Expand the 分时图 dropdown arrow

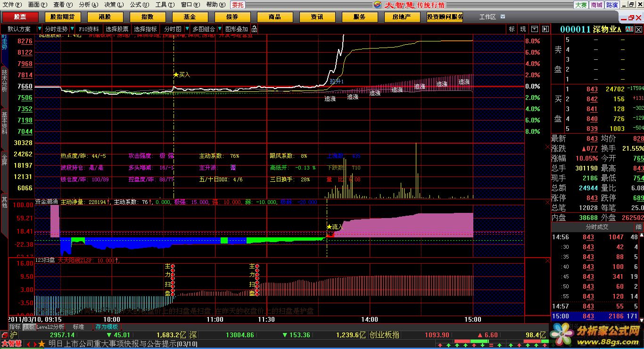[187, 29]
